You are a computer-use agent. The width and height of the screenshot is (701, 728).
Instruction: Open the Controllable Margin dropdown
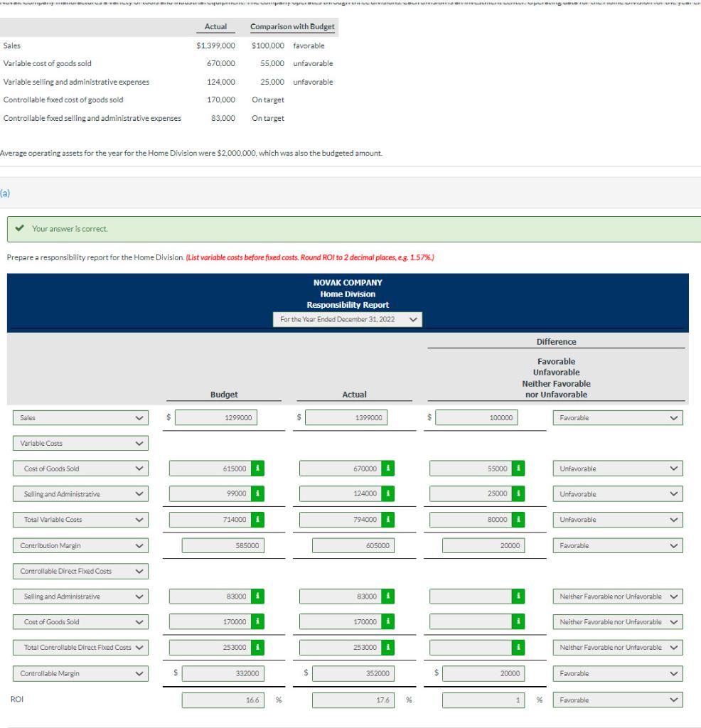[81, 673]
